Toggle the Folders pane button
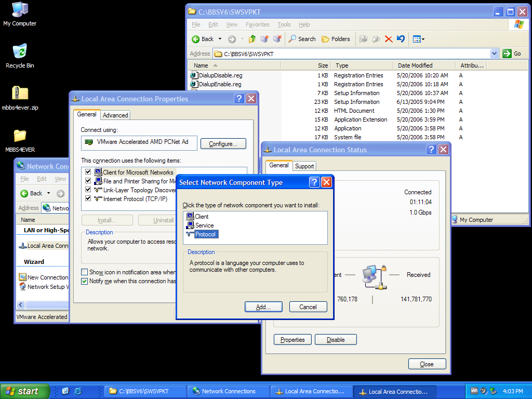The width and height of the screenshot is (532, 399). (336, 39)
